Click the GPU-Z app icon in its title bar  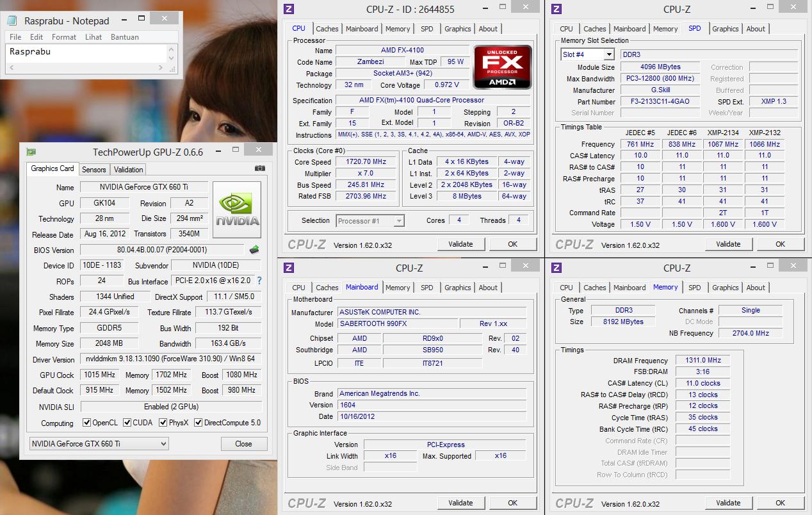tap(31, 152)
